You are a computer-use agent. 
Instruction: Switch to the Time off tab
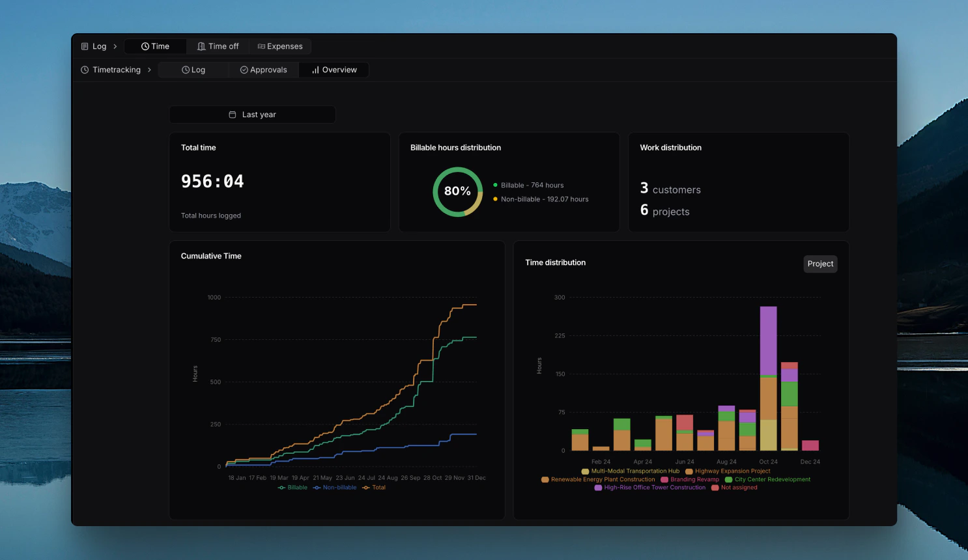tap(218, 46)
